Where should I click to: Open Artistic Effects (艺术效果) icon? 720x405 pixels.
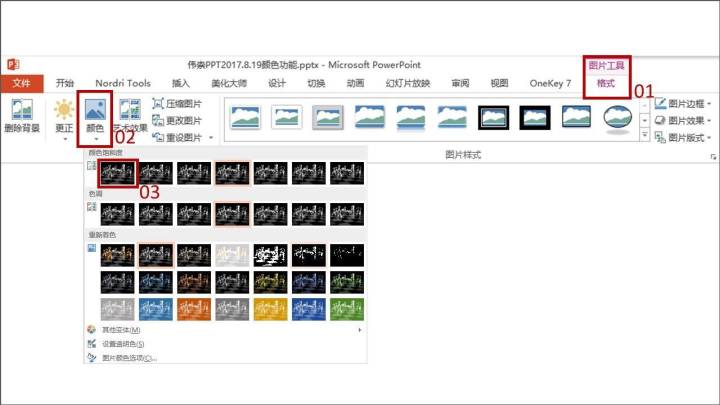130,110
